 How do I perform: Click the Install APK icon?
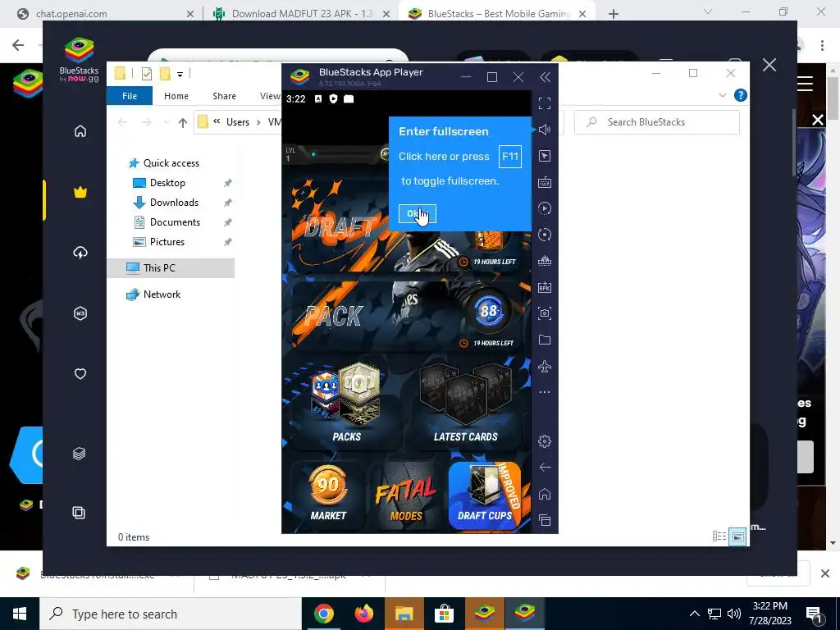coord(545,287)
